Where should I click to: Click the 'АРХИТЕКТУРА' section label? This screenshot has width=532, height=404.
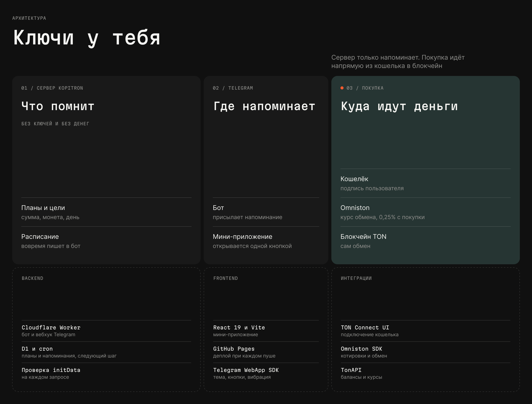[29, 18]
